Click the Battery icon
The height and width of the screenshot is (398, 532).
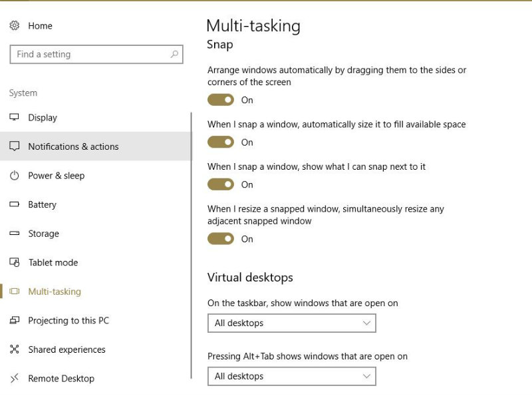(x=15, y=204)
